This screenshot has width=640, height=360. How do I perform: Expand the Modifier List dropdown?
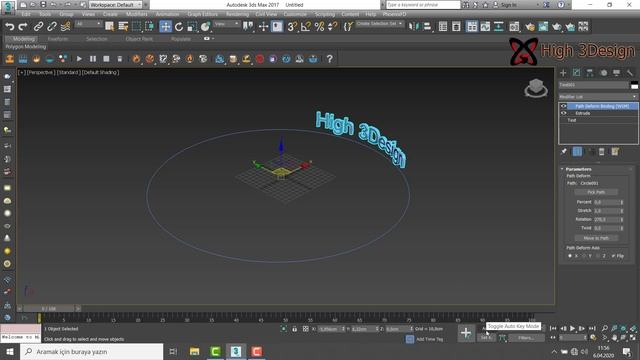coord(598,97)
